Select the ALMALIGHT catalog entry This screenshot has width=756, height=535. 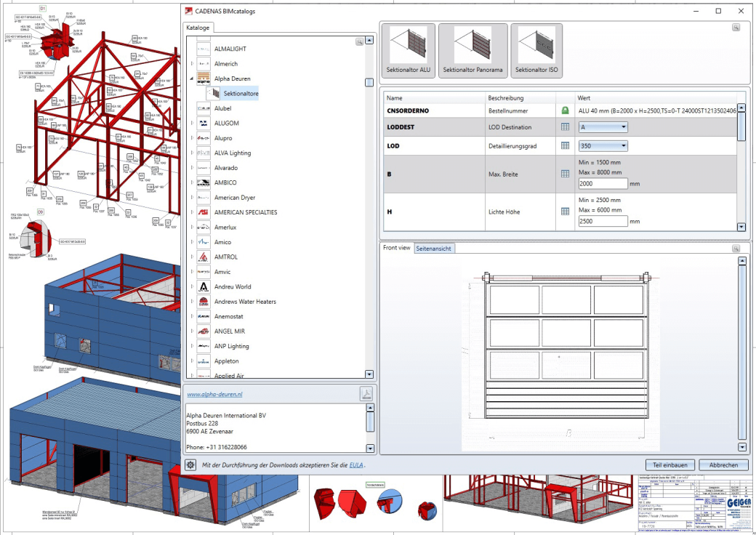click(x=230, y=49)
